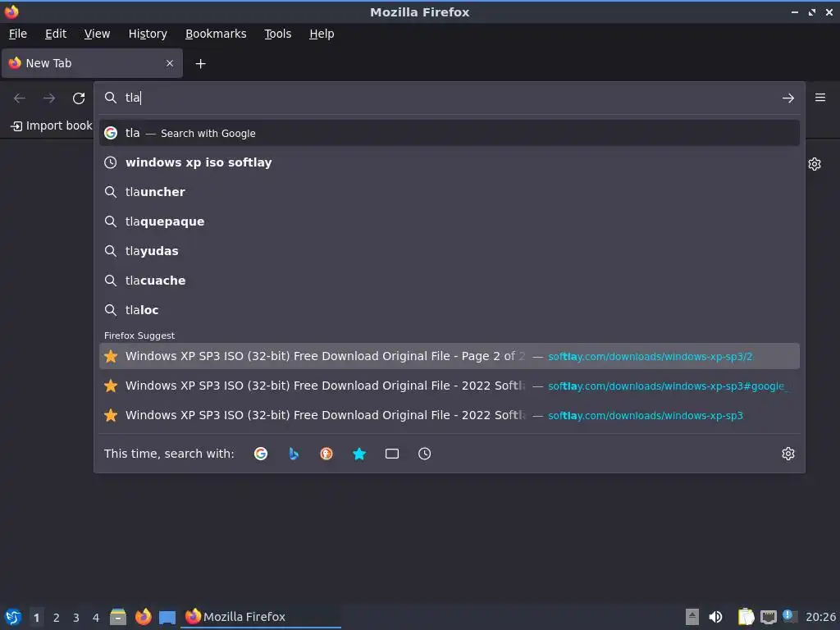Open new tab page personalize gear
The width and height of the screenshot is (840, 630).
click(x=815, y=164)
